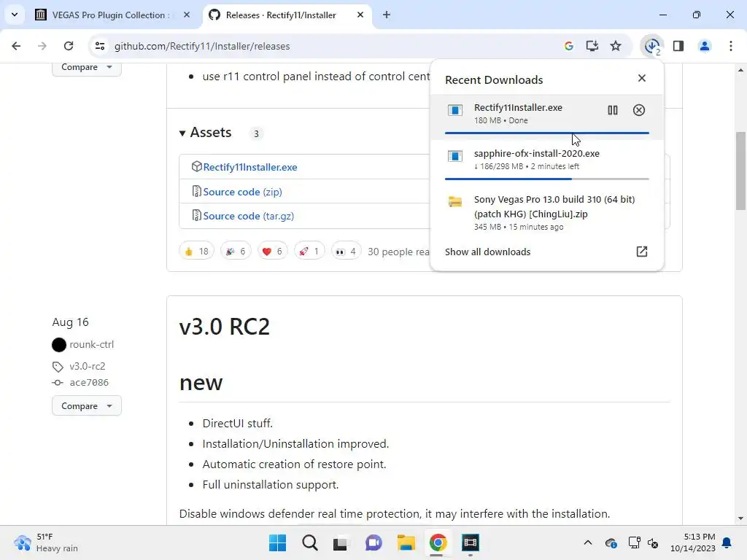Open the Chat app on the taskbar
747x560 pixels.
point(373,542)
